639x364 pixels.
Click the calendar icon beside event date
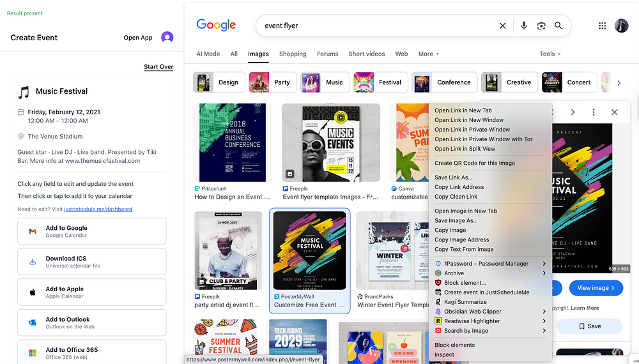[x=21, y=112]
